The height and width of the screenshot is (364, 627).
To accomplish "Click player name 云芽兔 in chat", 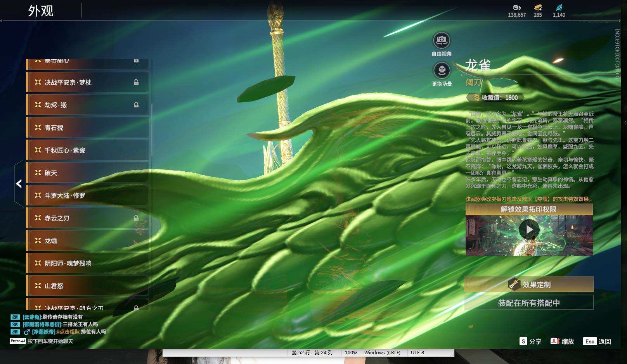I will pyautogui.click(x=32, y=317).
